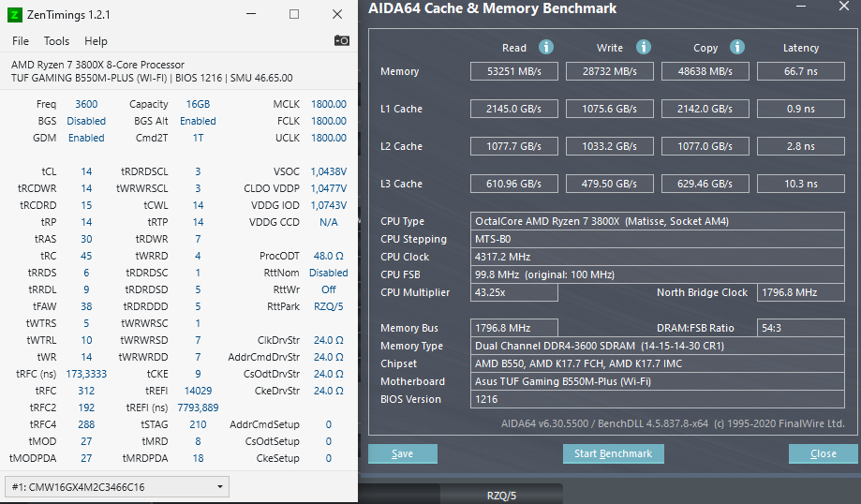861x504 pixels.
Task: Click the AIDA64 version footer text
Action: point(673,423)
